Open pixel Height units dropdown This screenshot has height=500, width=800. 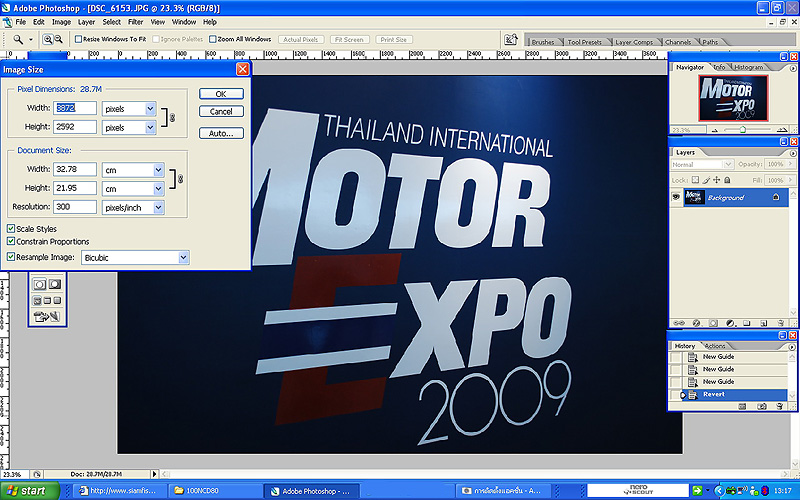click(x=150, y=128)
